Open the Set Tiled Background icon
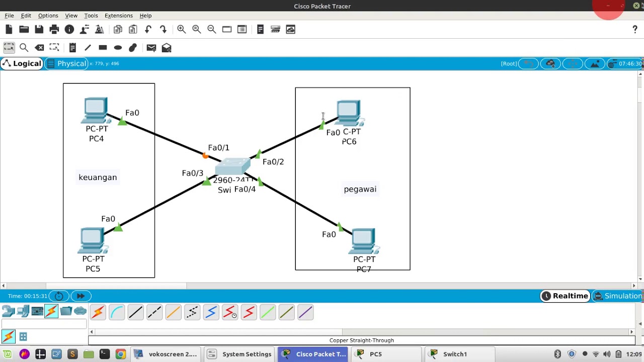Screen dimensions: 644x362 coord(595,64)
